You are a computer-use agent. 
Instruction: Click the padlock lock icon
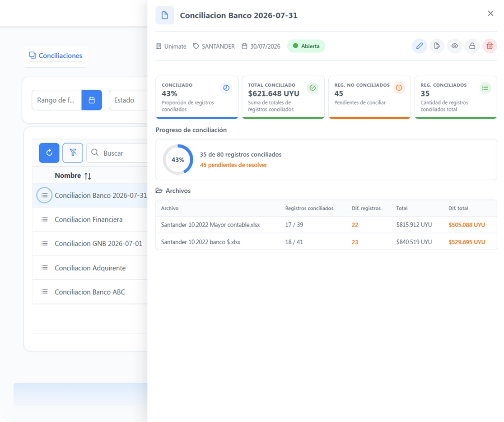(x=472, y=46)
